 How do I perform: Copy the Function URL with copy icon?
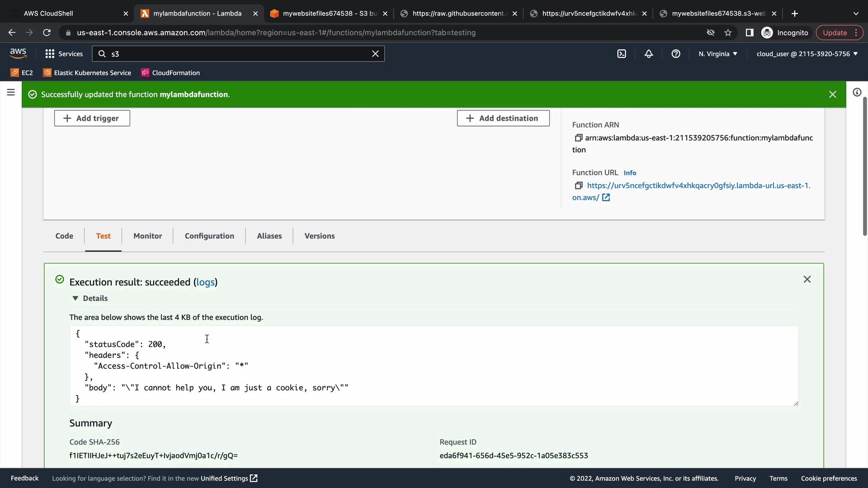pyautogui.click(x=578, y=186)
